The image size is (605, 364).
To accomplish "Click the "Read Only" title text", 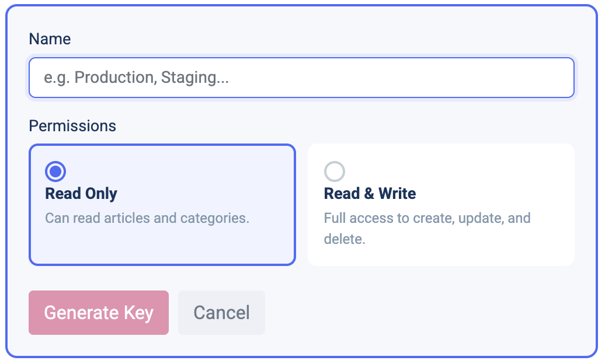I will click(81, 194).
